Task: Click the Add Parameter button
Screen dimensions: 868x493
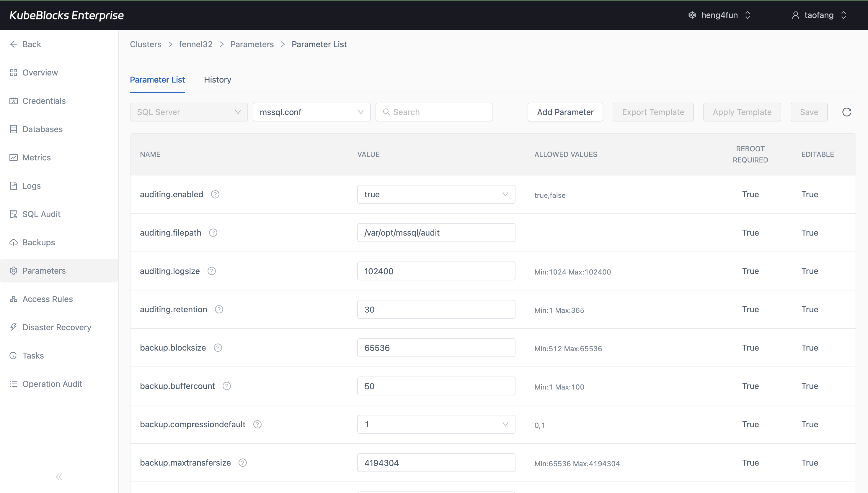Action: click(x=565, y=112)
